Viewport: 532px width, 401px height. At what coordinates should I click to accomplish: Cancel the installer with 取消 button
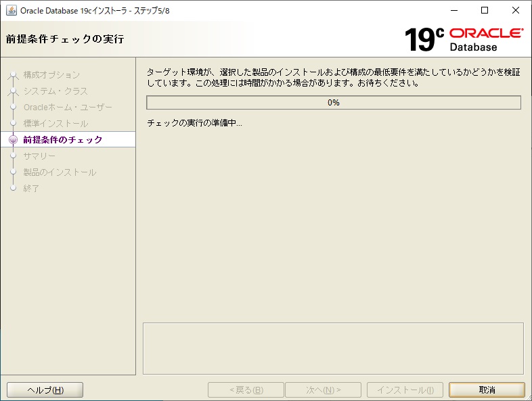tap(487, 390)
